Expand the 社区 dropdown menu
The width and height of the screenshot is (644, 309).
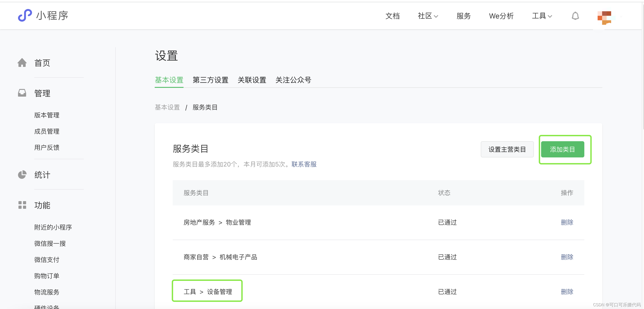[x=428, y=16]
